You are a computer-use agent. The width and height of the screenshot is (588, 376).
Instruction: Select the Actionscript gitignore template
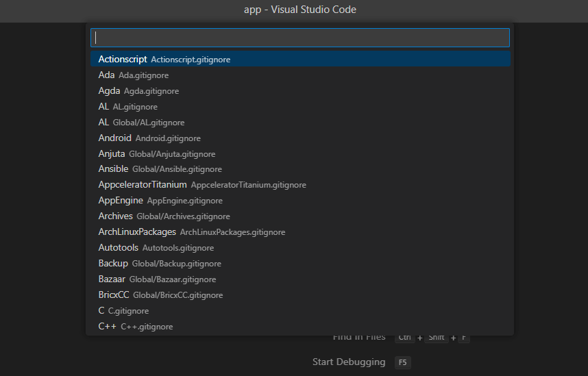tap(164, 60)
